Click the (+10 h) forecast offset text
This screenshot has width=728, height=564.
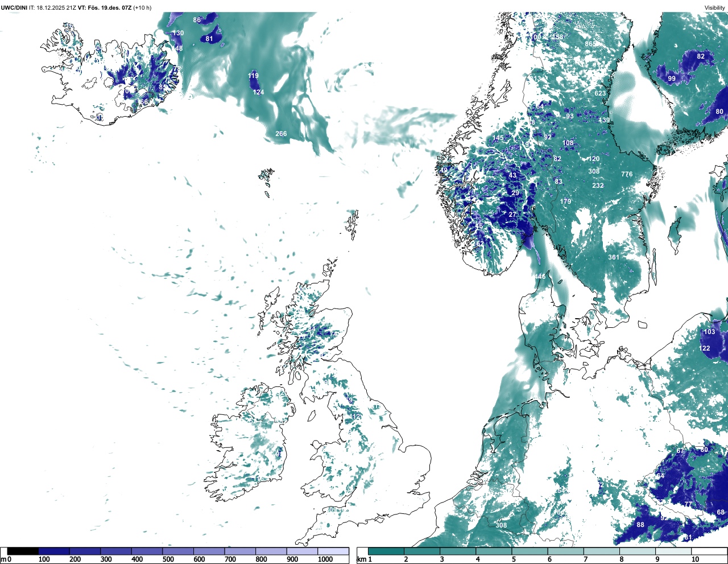click(x=142, y=8)
